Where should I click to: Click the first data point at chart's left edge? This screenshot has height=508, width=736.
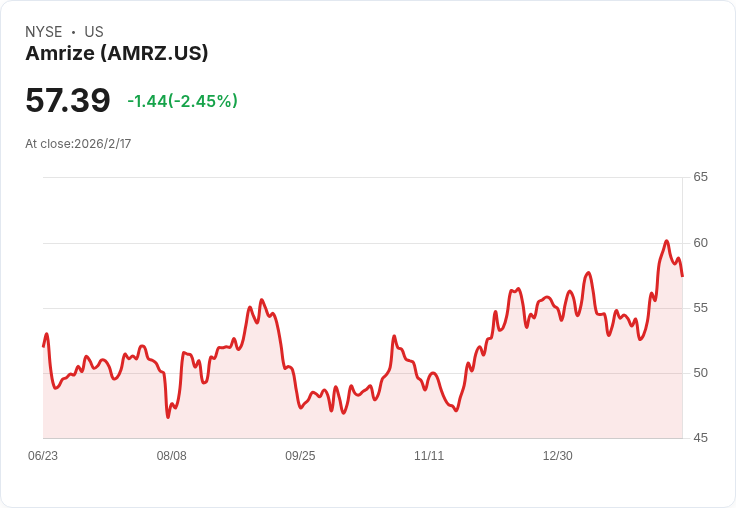point(44,346)
